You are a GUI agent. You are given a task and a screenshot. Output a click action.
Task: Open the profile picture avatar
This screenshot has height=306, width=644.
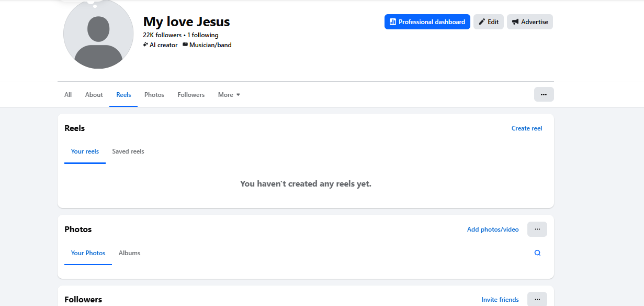[x=98, y=34]
